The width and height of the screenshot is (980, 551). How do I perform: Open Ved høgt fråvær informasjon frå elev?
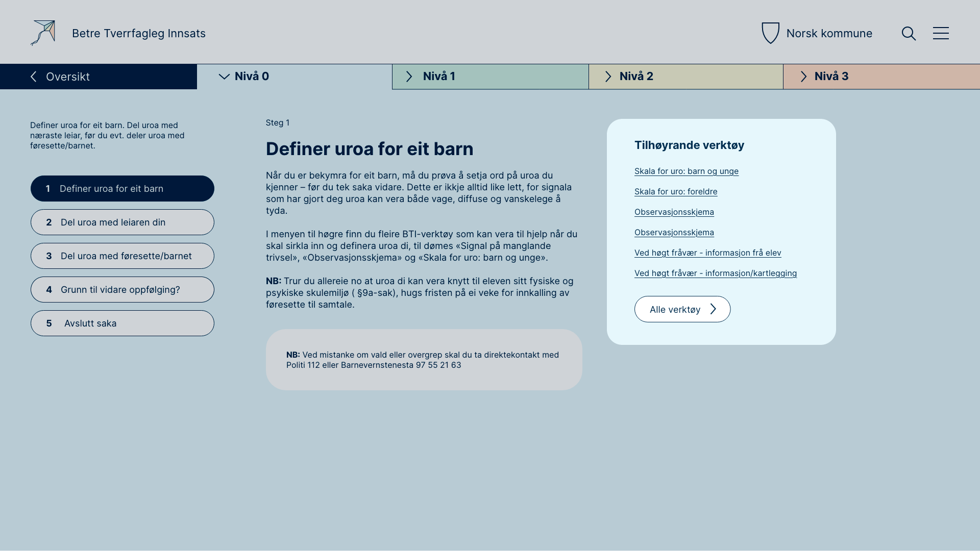click(x=707, y=253)
